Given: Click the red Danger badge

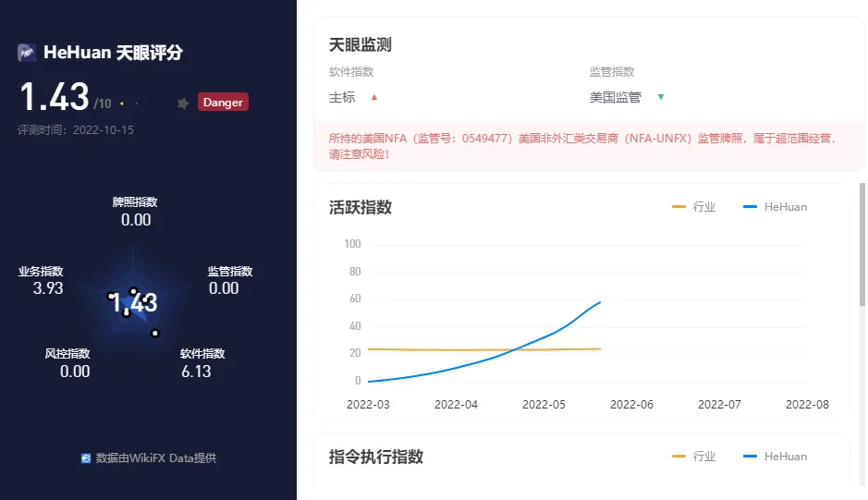Looking at the screenshot, I should coord(223,102).
